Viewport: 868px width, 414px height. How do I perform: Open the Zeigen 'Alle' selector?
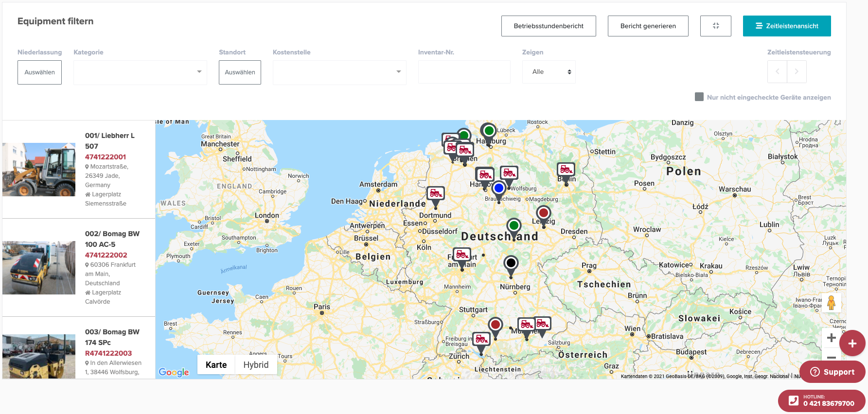click(x=549, y=72)
